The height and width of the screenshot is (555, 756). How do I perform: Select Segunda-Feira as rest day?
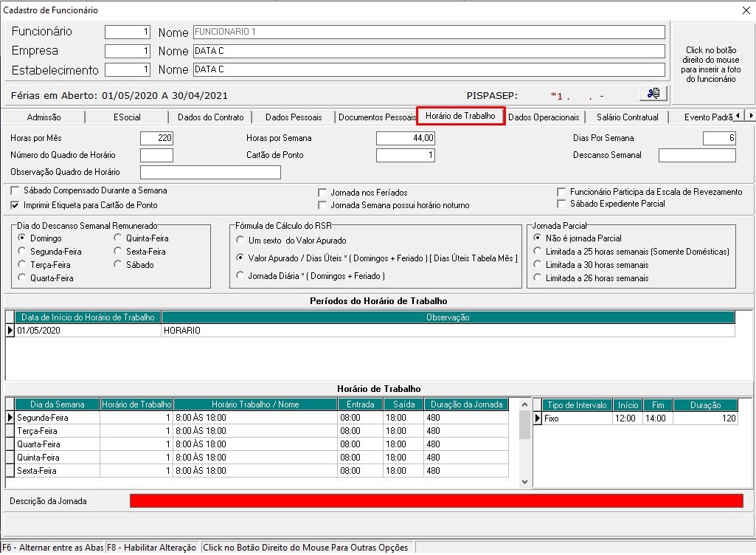[21, 251]
